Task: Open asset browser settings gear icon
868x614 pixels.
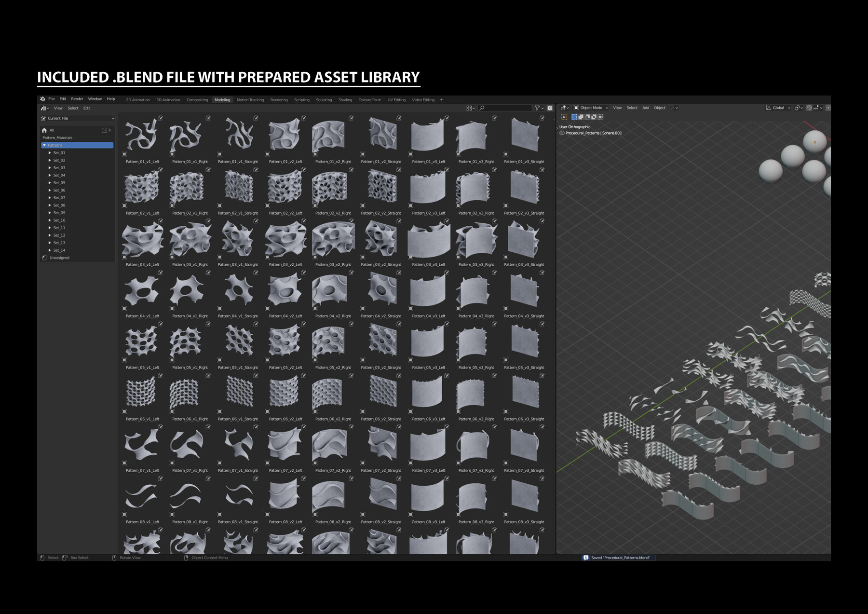Action: [550, 108]
